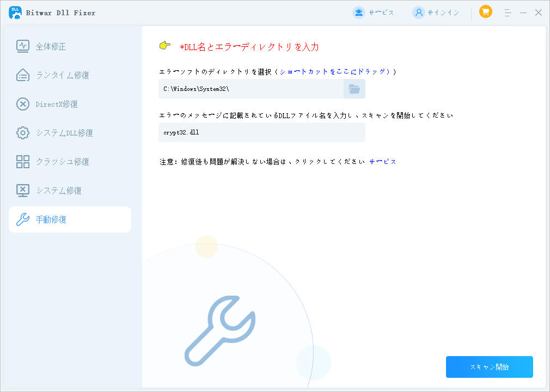Start scanning with the スキャン開始 button

489,367
